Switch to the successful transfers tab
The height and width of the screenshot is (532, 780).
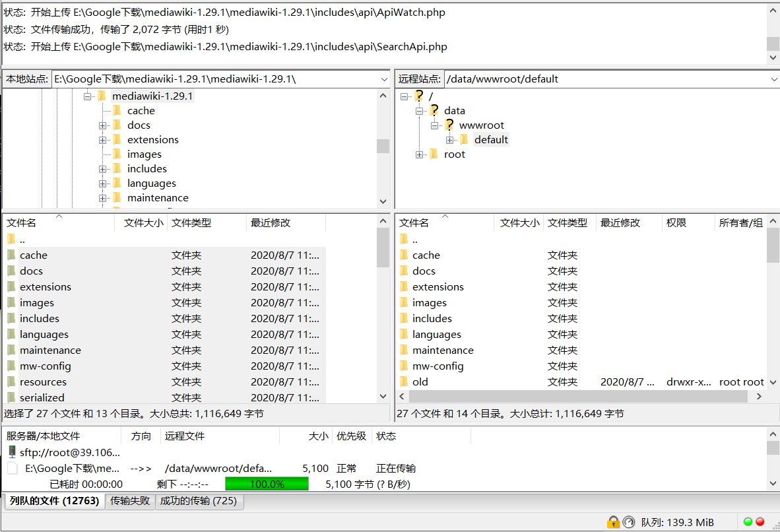click(199, 500)
